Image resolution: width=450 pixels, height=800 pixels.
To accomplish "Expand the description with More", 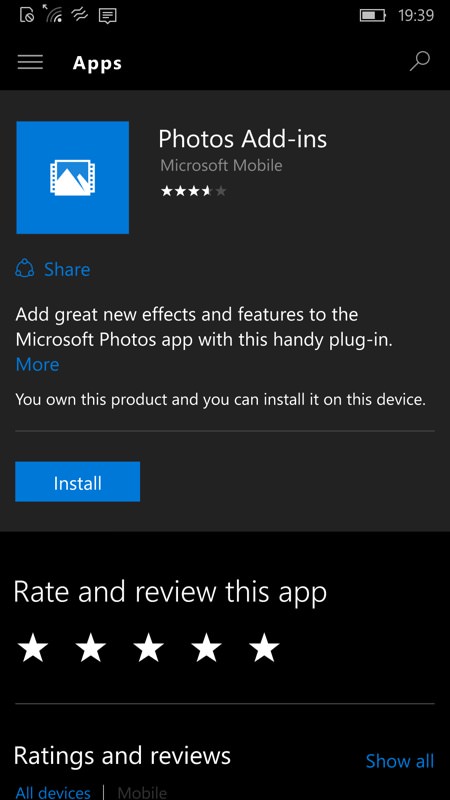I will [x=37, y=364].
